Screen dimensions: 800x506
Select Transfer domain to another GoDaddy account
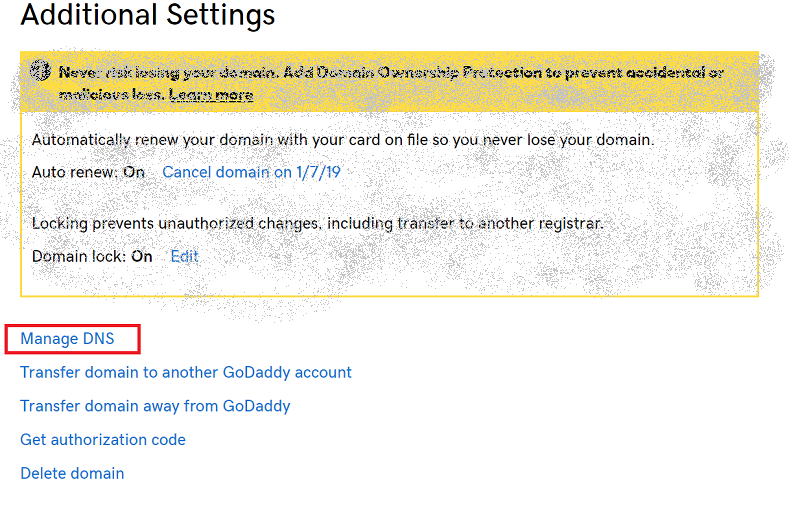coord(186,372)
